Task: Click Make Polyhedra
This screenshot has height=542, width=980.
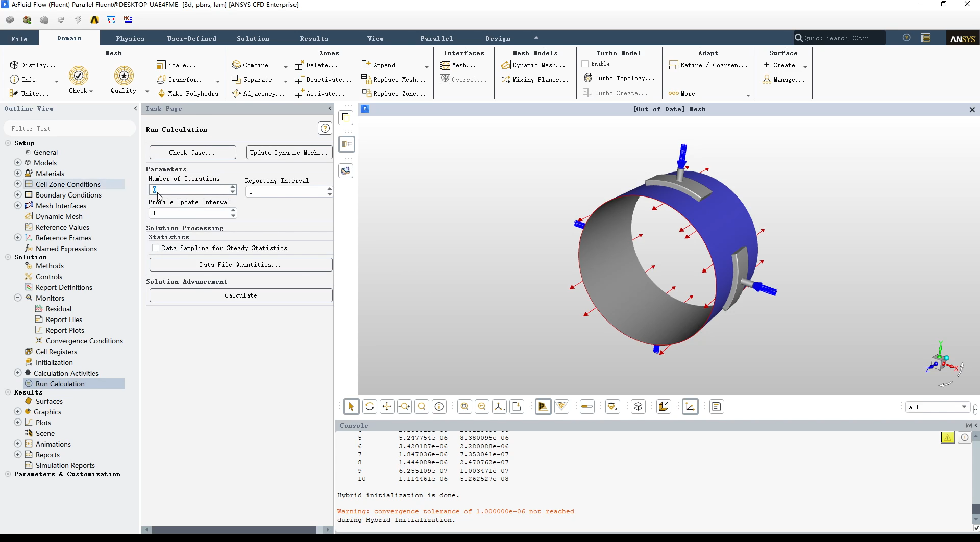Action: 188,94
